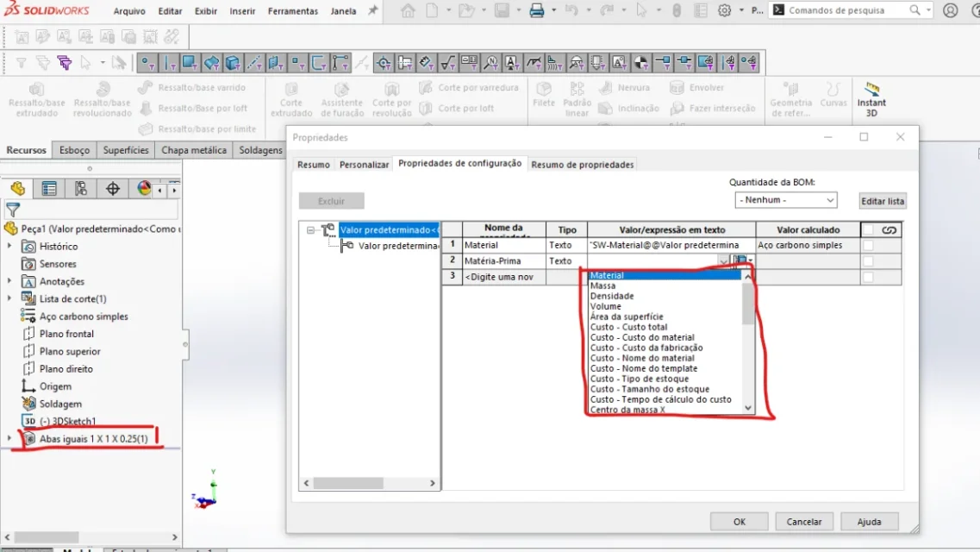Expand the Anotações tree item
This screenshot has height=552, width=980.
click(9, 281)
